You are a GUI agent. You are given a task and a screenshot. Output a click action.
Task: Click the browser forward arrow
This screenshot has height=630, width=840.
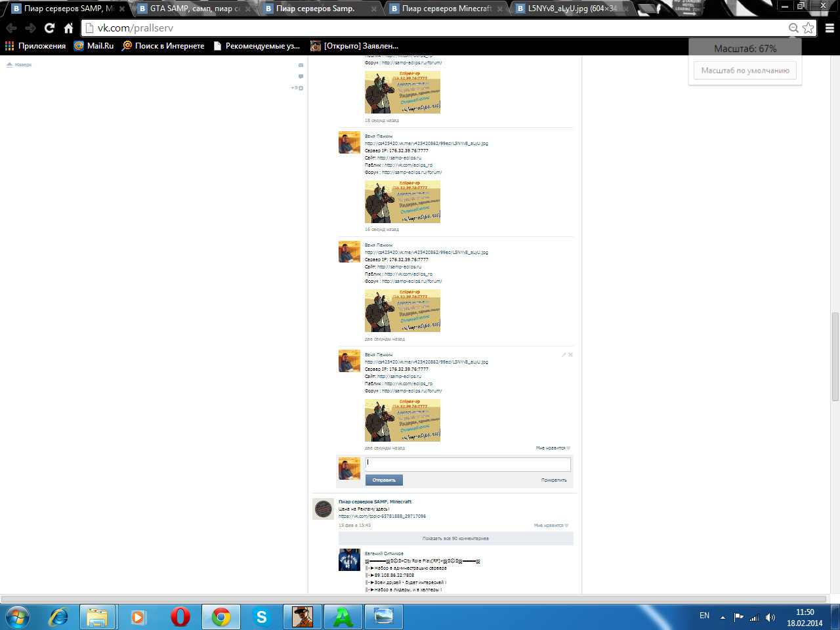click(30, 28)
